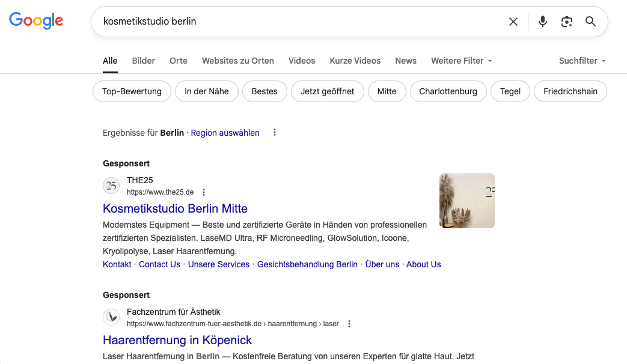Apply the Mitte filter chip
The width and height of the screenshot is (627, 364).
point(387,91)
